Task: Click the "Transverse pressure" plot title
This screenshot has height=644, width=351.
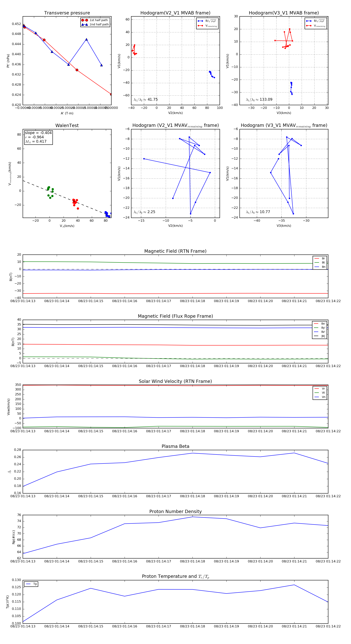Action: pyautogui.click(x=67, y=13)
